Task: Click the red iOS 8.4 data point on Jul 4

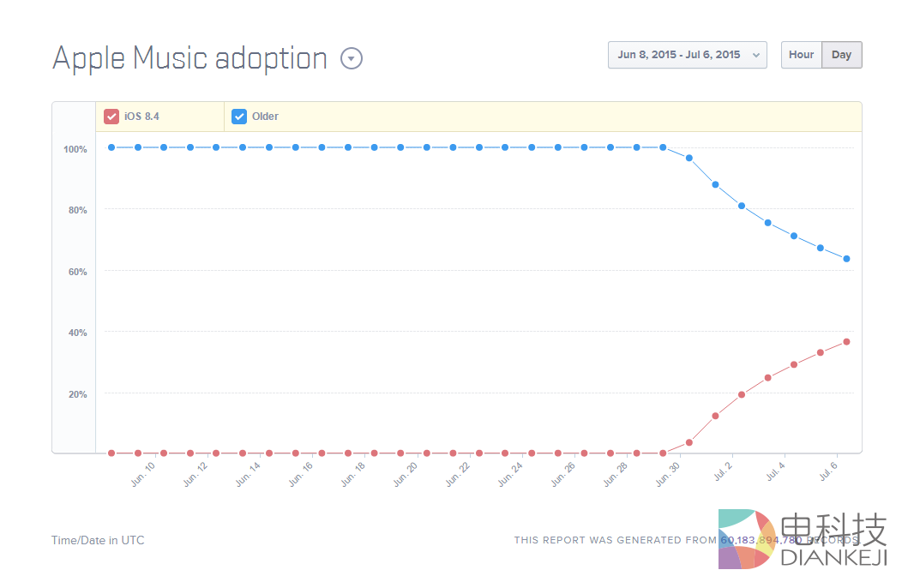Action: 794,364
